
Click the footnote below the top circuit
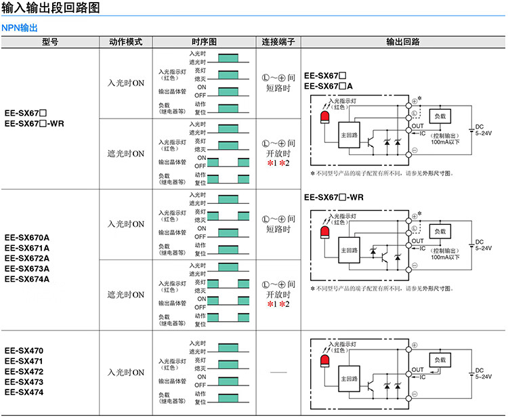tap(381, 173)
